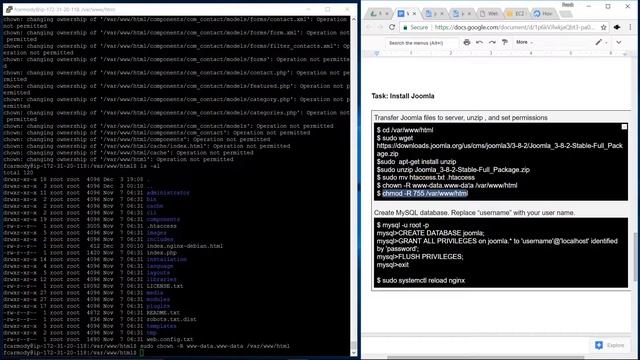The image size is (640, 360).
Task: Click 'components' directory in terminal listing
Action: point(163,219)
